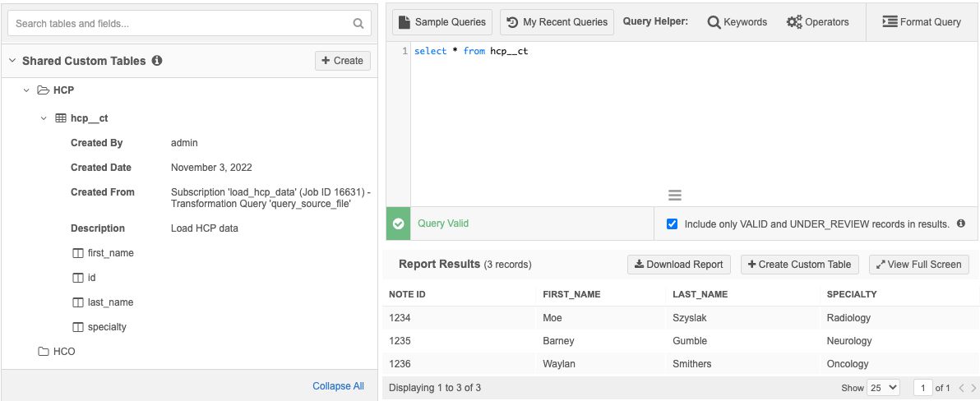Image resolution: width=980 pixels, height=401 pixels.
Task: Select the HCO folder
Action: (63, 352)
